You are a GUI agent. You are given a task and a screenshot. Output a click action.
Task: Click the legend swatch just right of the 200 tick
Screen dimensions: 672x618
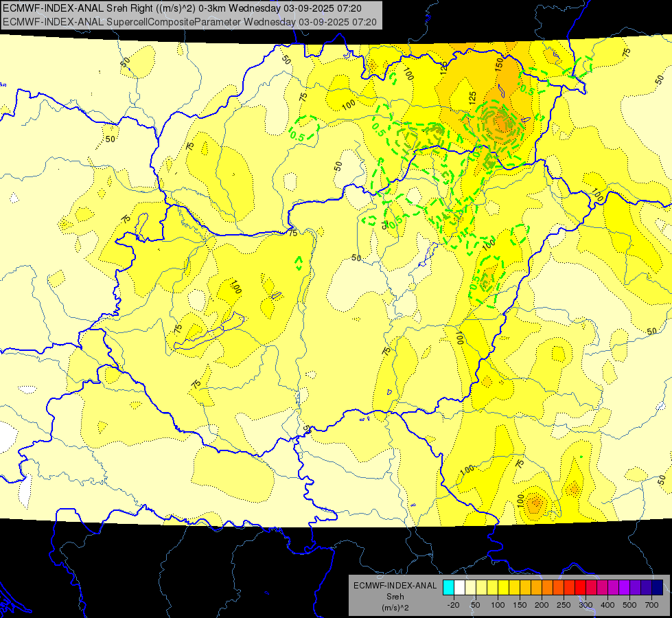click(548, 587)
